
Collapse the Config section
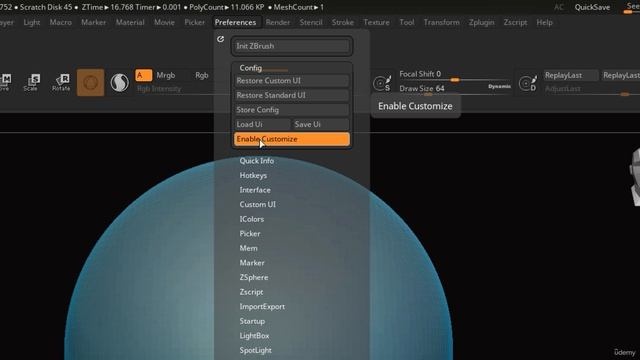(251, 68)
